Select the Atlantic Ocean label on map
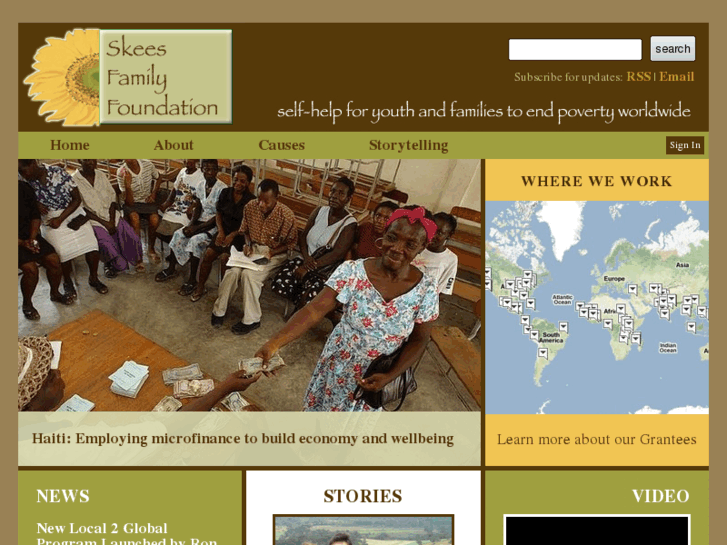Viewport: 727px width, 545px height. 562,300
